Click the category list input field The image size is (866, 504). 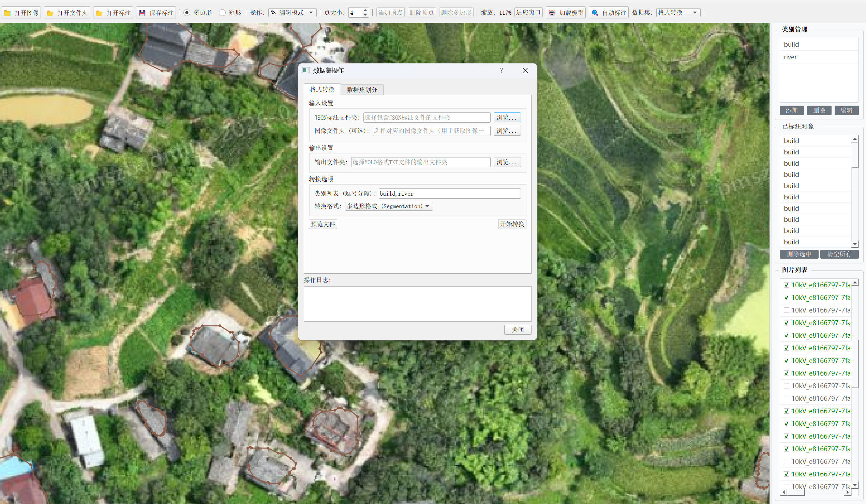449,194
